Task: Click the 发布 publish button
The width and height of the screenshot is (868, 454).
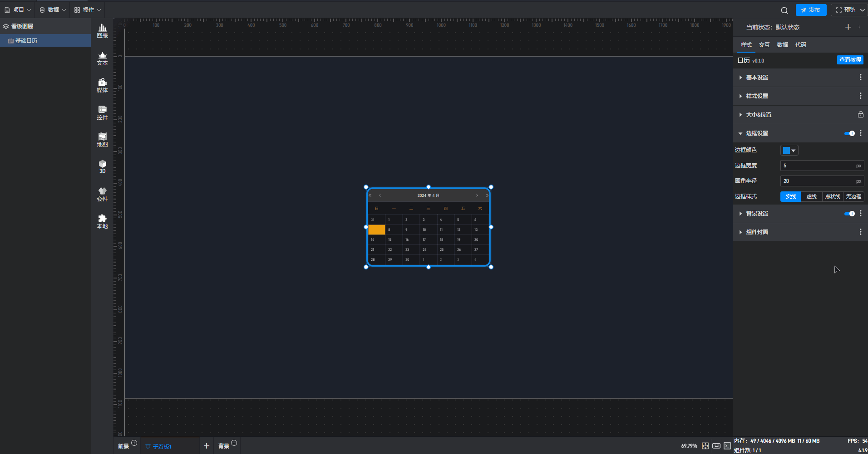Action: [811, 10]
